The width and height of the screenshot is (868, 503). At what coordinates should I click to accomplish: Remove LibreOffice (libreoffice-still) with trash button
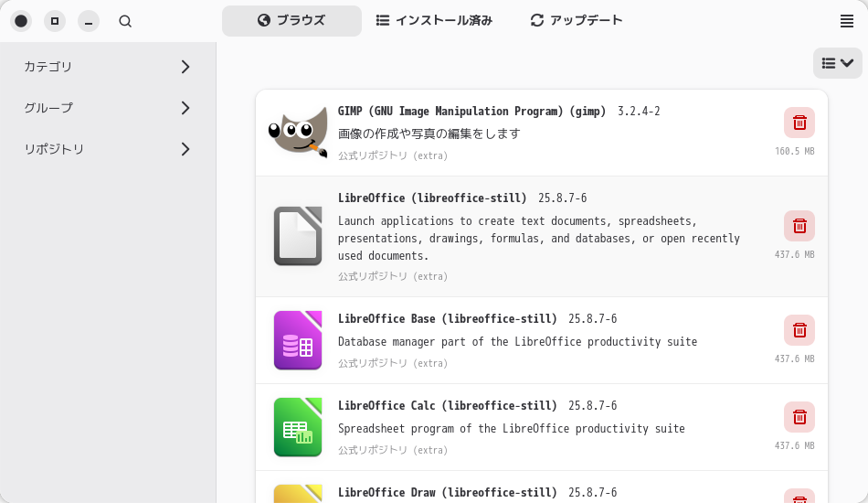(799, 226)
